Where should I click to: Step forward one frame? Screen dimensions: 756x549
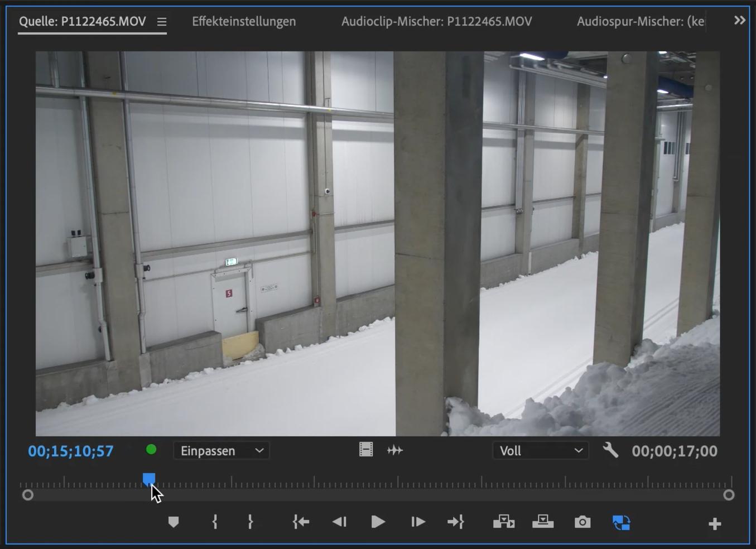click(x=418, y=522)
